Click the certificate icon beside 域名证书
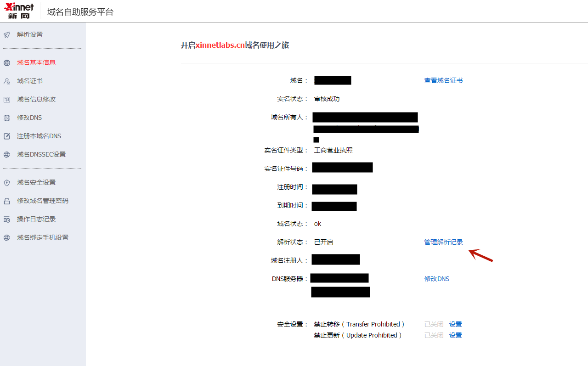 [6, 81]
